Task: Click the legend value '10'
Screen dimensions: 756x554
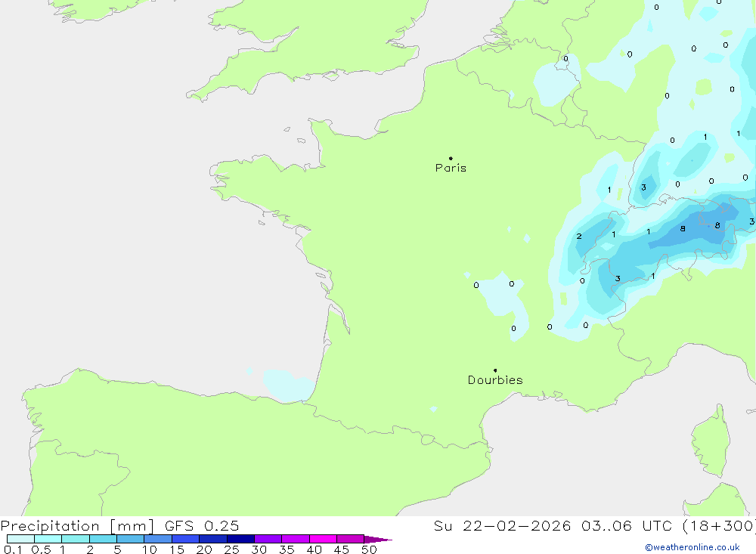Action: click(150, 549)
